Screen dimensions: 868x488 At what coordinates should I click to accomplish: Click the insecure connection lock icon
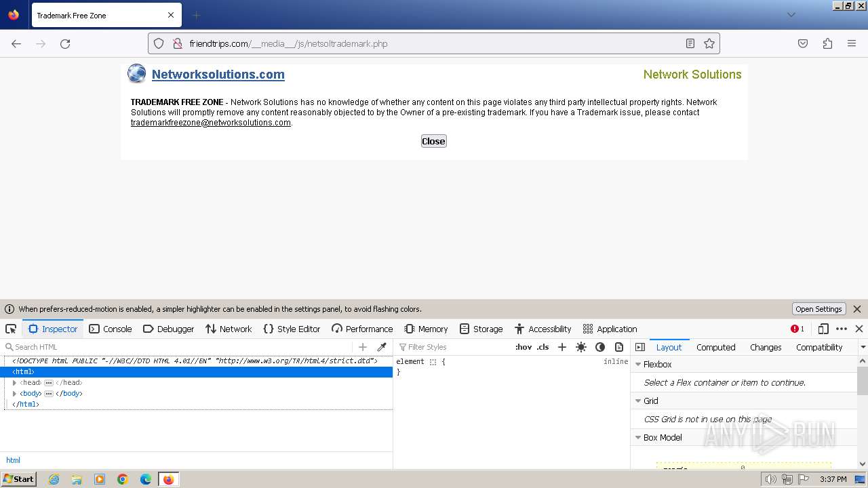(x=177, y=43)
